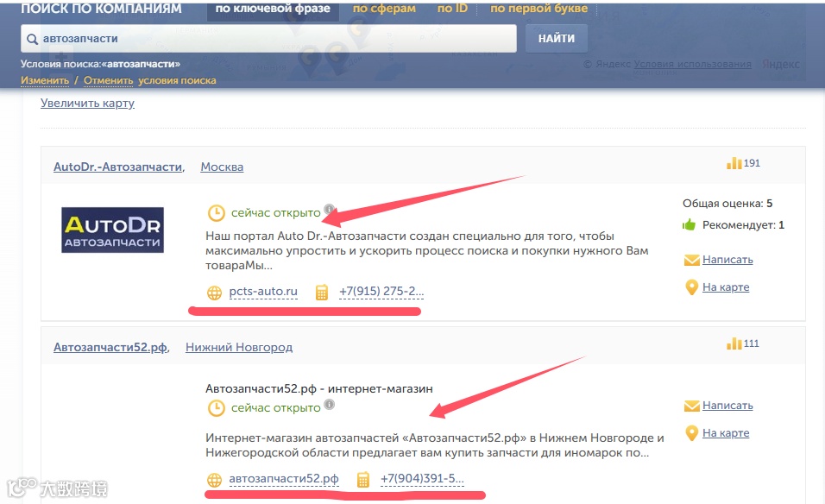Click the Увеличить карту link
This screenshot has height=504, width=825.
[x=87, y=103]
